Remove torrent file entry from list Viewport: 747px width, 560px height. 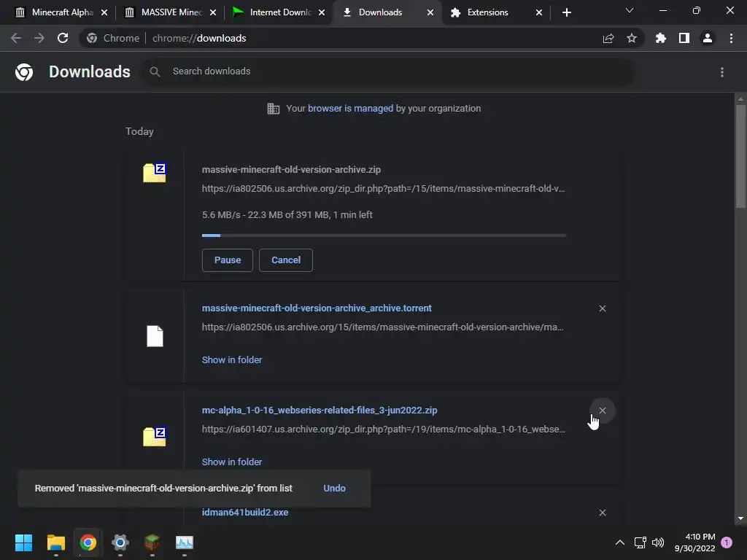coord(603,308)
